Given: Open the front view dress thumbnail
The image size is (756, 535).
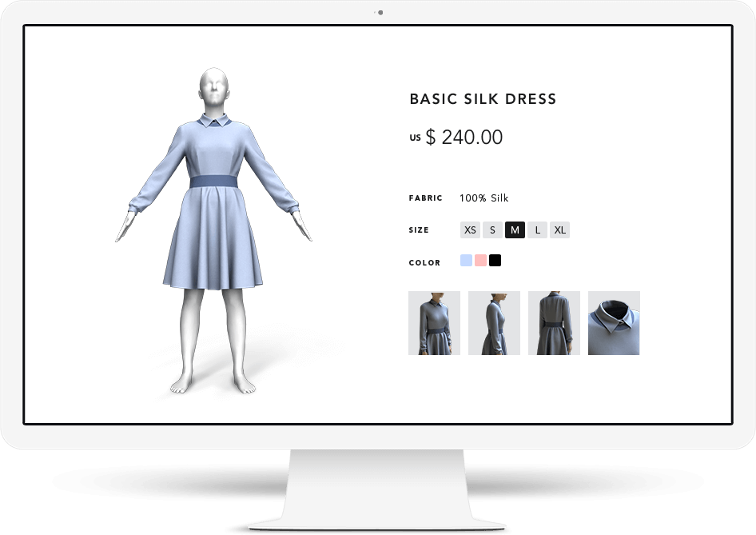Looking at the screenshot, I should click(x=434, y=323).
